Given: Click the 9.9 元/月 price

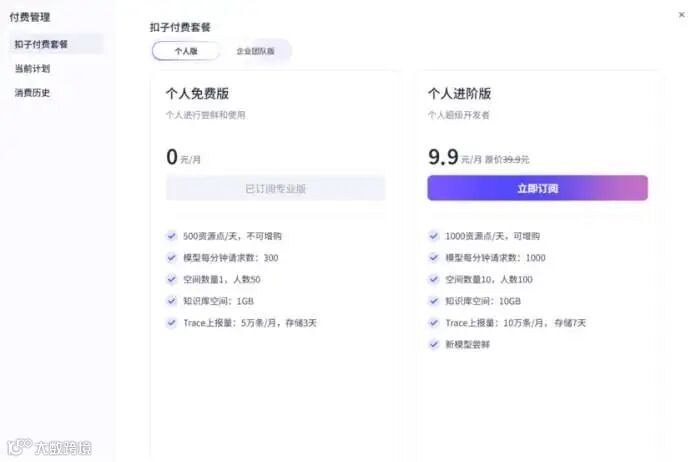Looking at the screenshot, I should coord(455,157).
